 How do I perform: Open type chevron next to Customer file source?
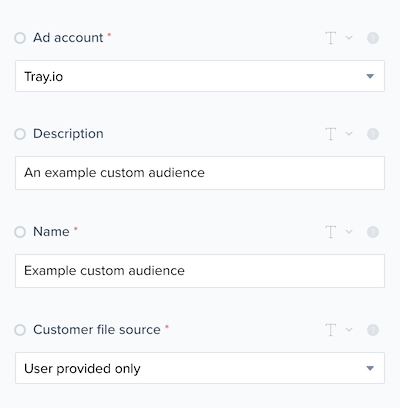point(349,330)
